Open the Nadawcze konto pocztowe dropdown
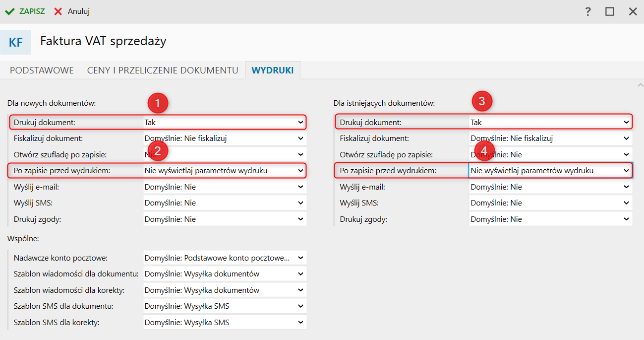This screenshot has height=340, width=644. tap(225, 258)
